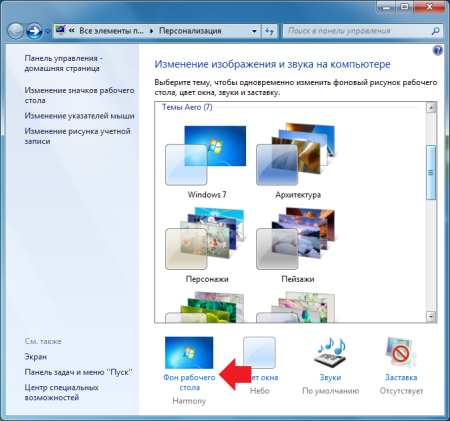Click the theme list scroll down arrow
The height and width of the screenshot is (421, 450).
[x=431, y=316]
